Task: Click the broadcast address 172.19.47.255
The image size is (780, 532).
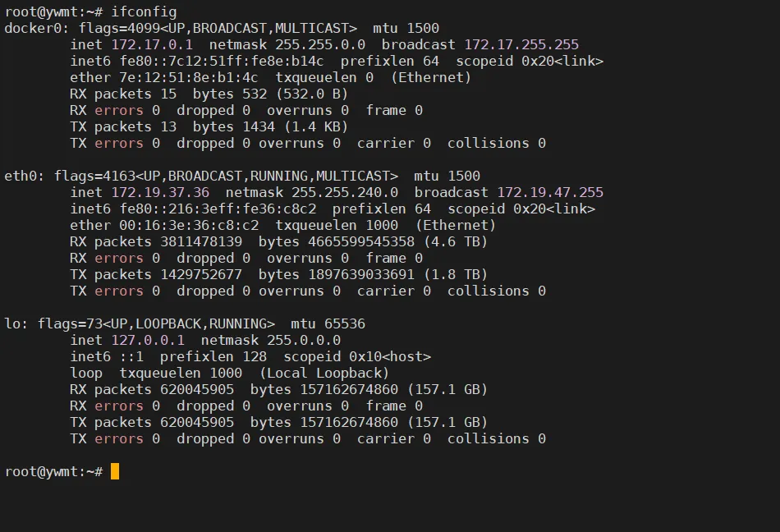Action: click(550, 192)
